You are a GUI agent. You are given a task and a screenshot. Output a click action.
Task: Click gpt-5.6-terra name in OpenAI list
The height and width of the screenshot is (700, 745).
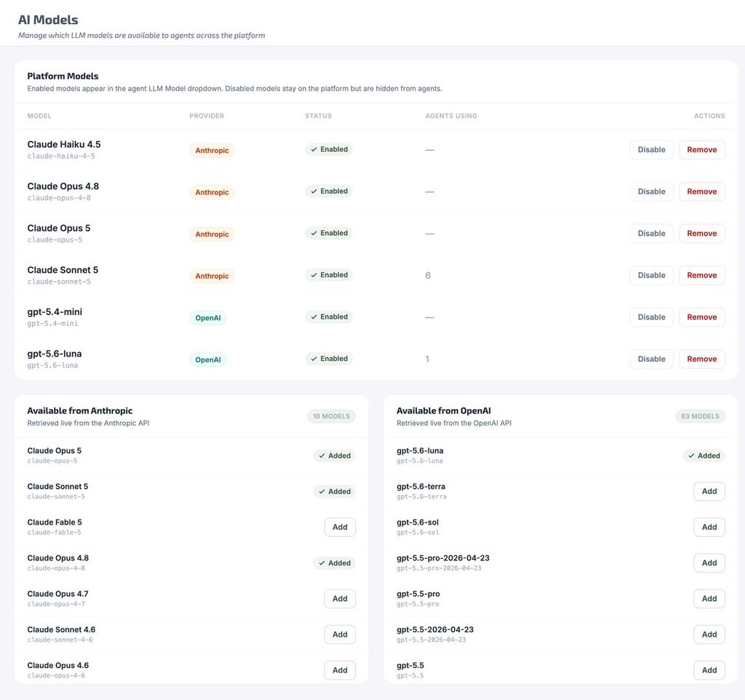pyautogui.click(x=421, y=487)
